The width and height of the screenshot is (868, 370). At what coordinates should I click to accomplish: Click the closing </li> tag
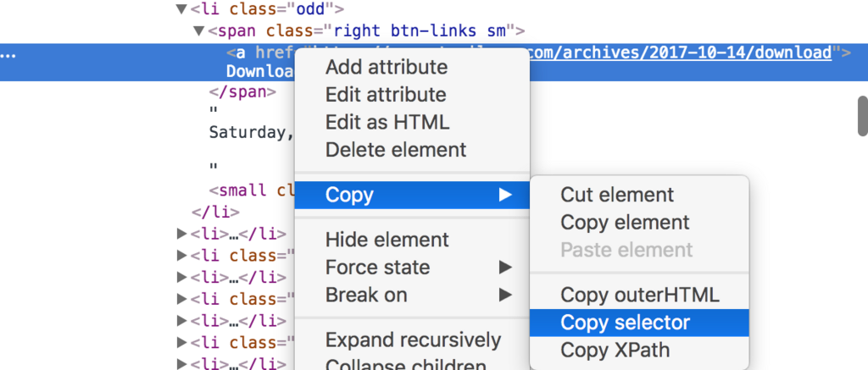click(215, 212)
